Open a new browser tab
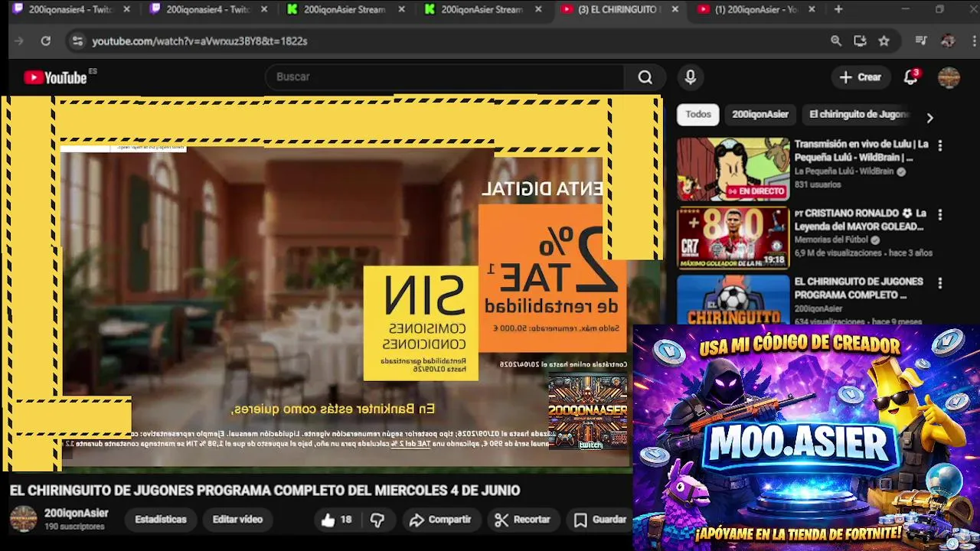This screenshot has height=551, width=980. [x=838, y=9]
